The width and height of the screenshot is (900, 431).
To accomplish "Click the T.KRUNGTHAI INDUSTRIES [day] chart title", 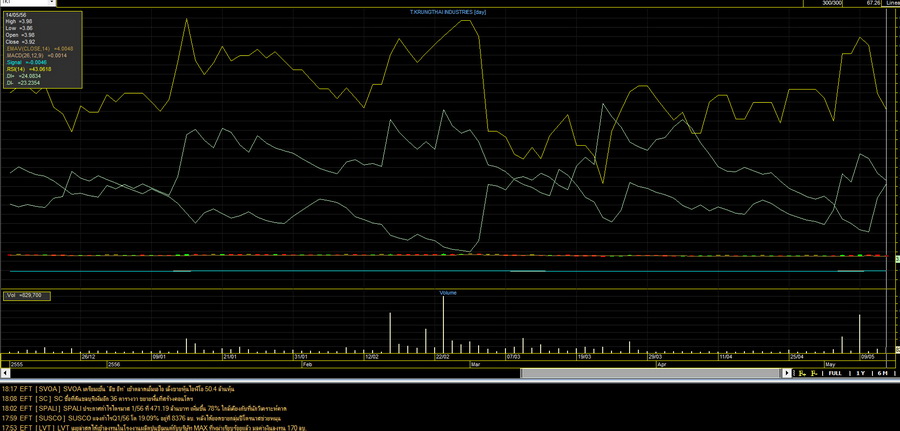I will pos(448,11).
